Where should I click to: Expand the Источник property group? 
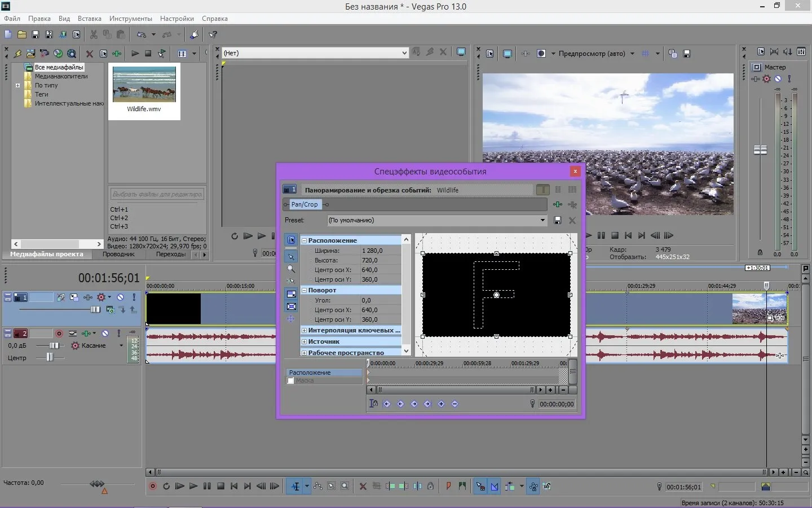(304, 341)
